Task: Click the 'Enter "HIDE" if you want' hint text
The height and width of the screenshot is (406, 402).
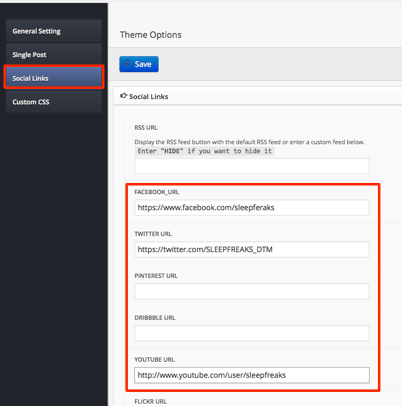Action: (205, 151)
